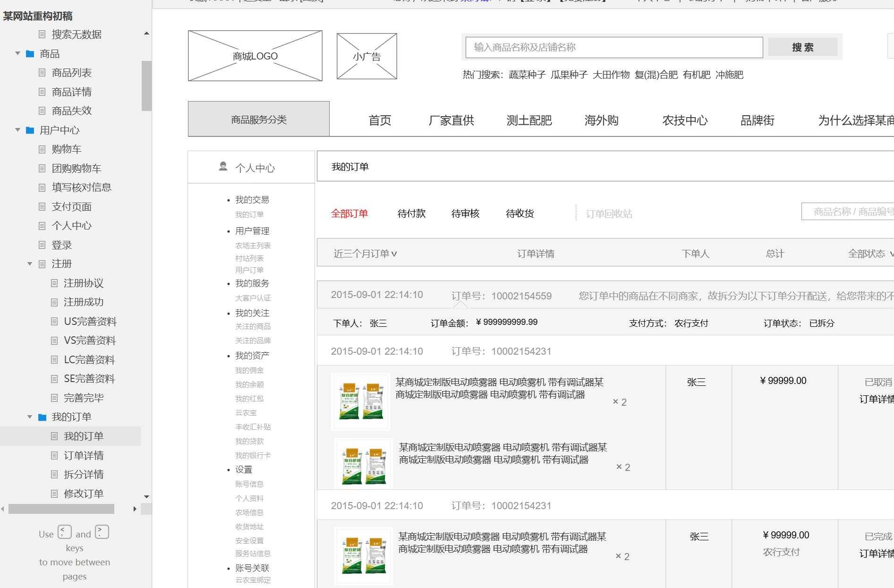Click the document icon for 搜索无数据
This screenshot has height=588, width=894.
42,34
